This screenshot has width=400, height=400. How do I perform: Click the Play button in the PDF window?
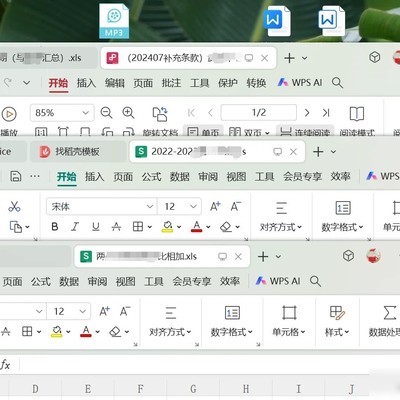[x=9, y=114]
